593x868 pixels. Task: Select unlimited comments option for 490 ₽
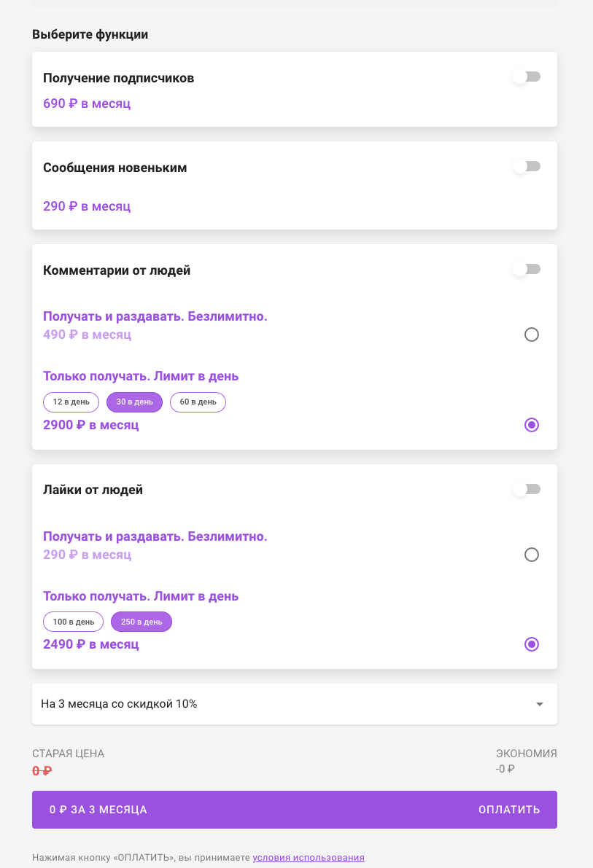532,335
